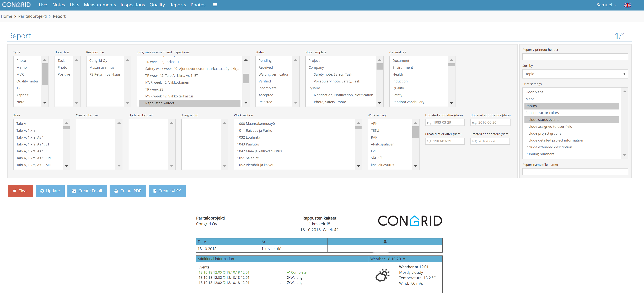Click the Work section list scrollbar thumb

[358, 128]
